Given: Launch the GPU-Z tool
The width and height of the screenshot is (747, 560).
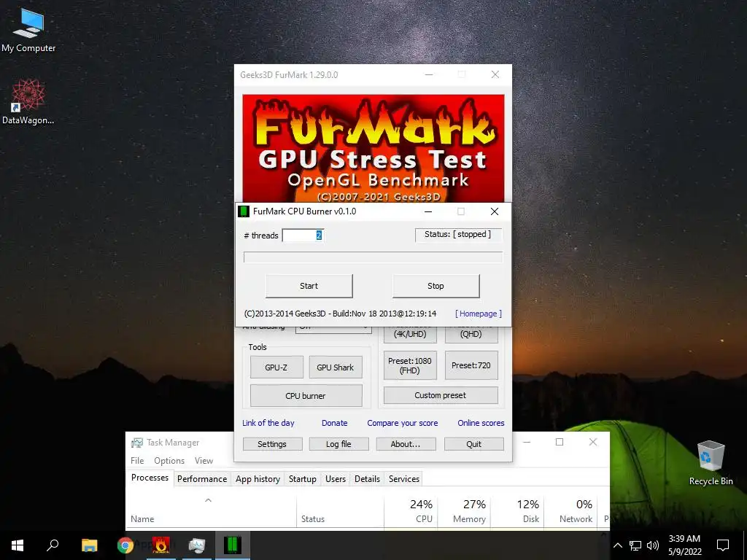Looking at the screenshot, I should 276,367.
